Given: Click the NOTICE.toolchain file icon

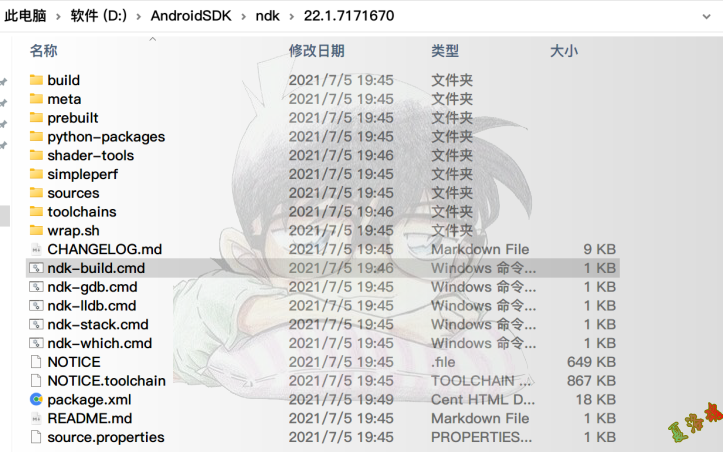Looking at the screenshot, I should coord(36,381).
